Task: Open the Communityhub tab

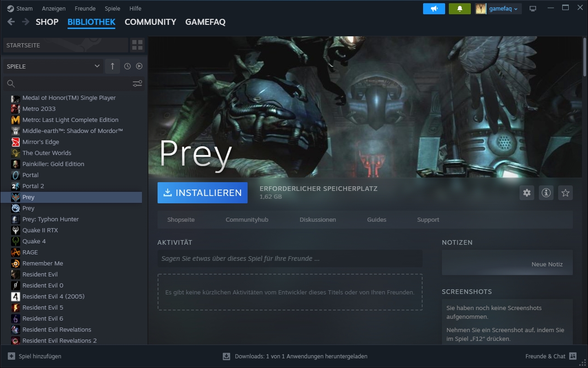Action: tap(247, 219)
